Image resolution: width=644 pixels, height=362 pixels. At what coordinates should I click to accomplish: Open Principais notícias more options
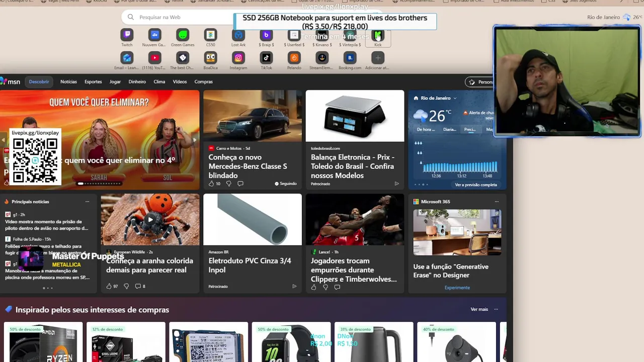click(x=87, y=202)
